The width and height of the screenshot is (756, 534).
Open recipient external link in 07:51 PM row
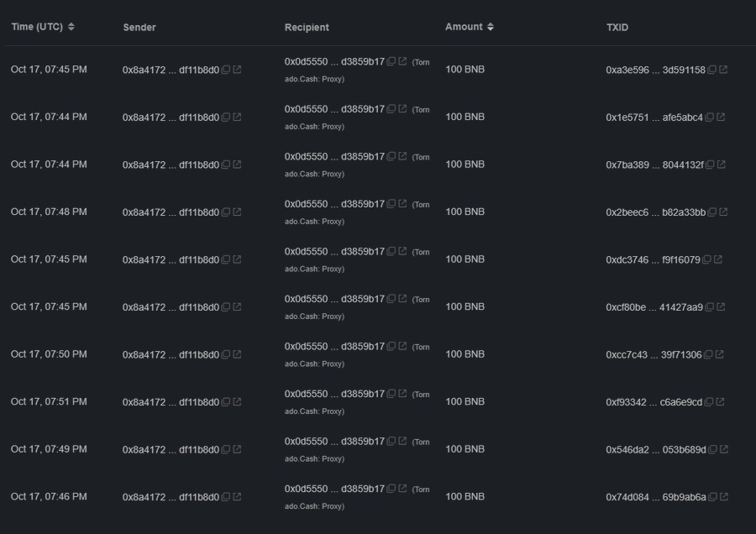click(402, 394)
